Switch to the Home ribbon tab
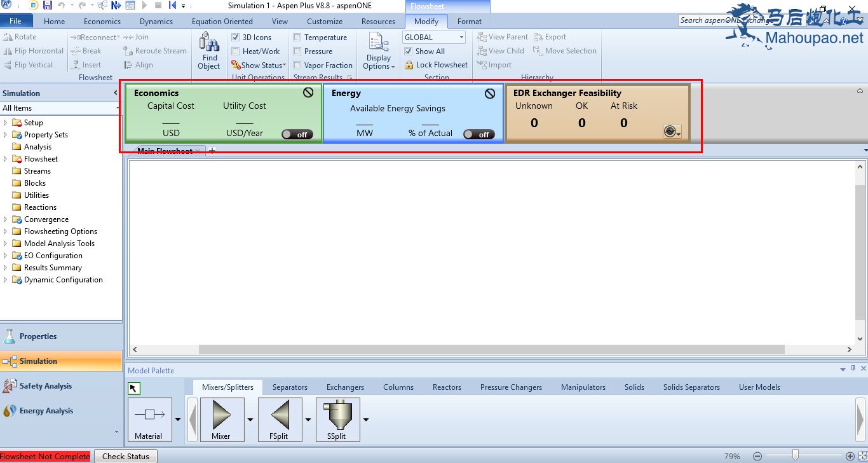This screenshot has width=868, height=463. (x=55, y=22)
